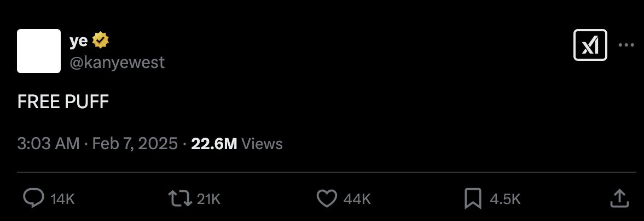Bookmark the tweet with the bookmark icon
The height and width of the screenshot is (221, 644).
point(472,199)
